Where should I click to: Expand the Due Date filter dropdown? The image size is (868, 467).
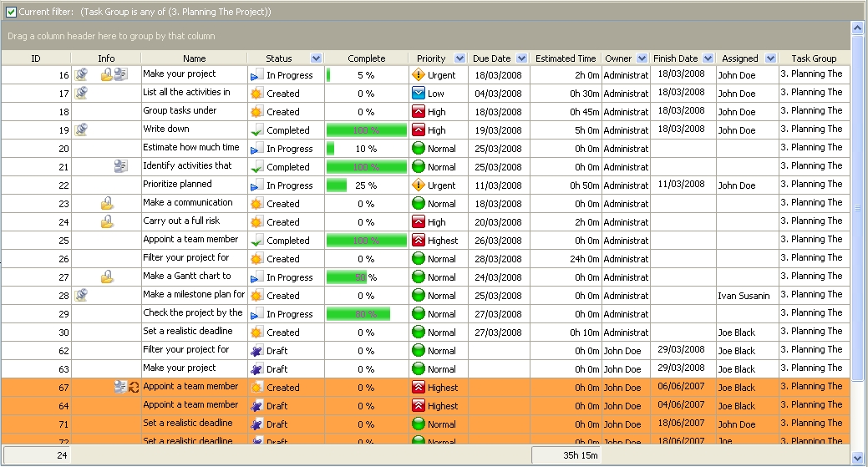coord(522,58)
